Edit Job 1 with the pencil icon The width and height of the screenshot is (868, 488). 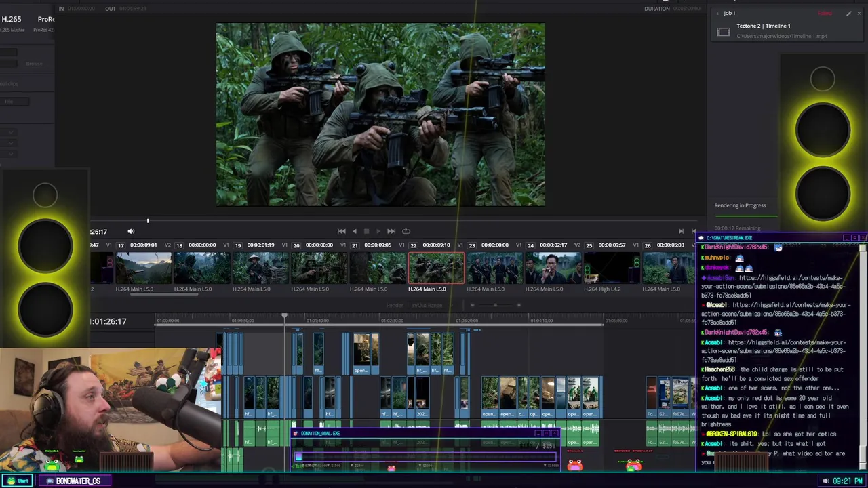point(848,13)
